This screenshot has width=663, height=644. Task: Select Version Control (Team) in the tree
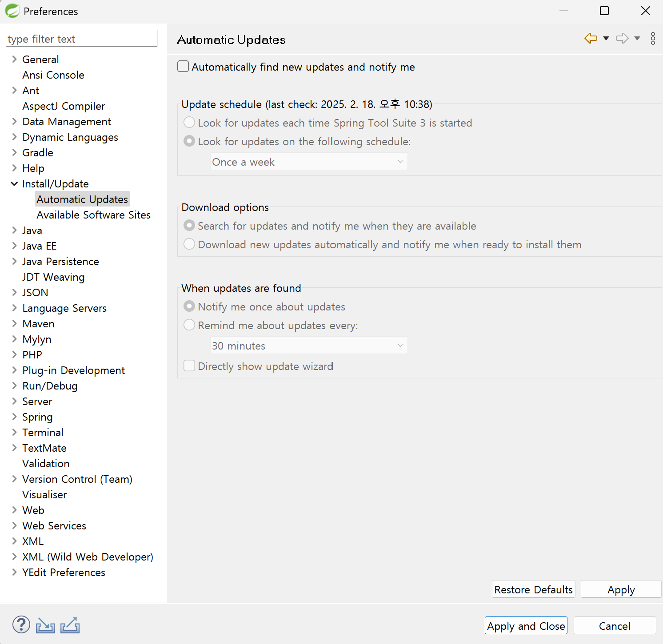(x=77, y=479)
